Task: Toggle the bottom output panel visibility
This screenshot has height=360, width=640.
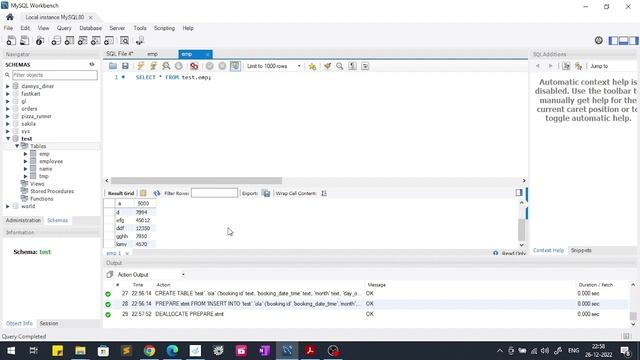Action: coord(623,40)
